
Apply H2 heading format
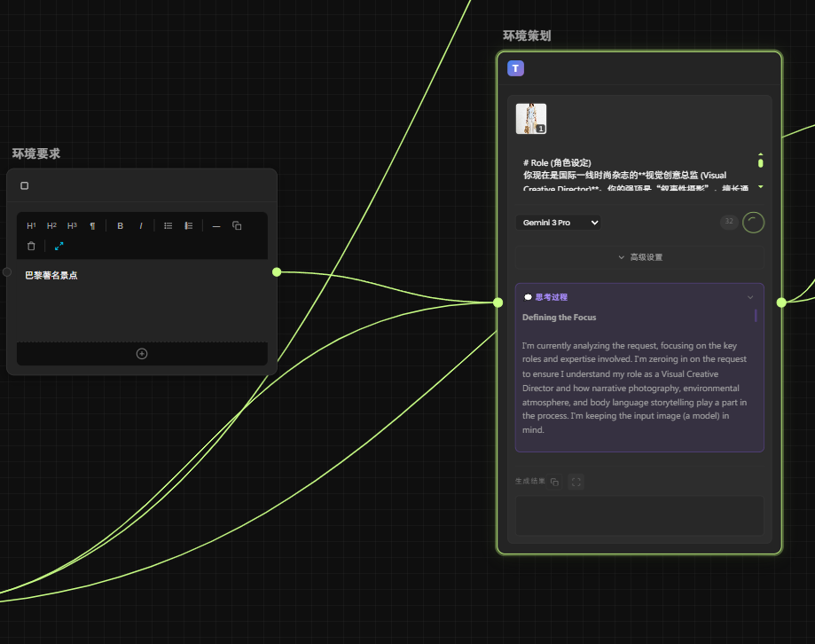[x=52, y=226]
